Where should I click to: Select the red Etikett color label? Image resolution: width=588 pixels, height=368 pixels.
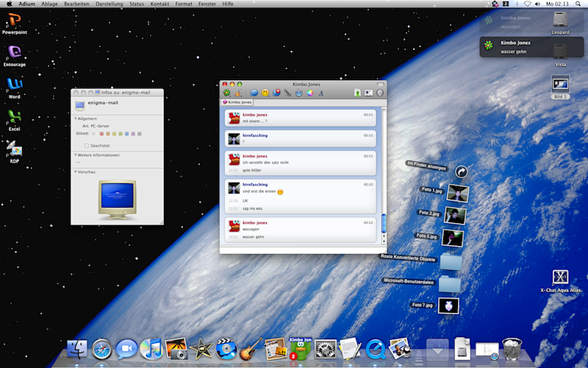(x=101, y=134)
